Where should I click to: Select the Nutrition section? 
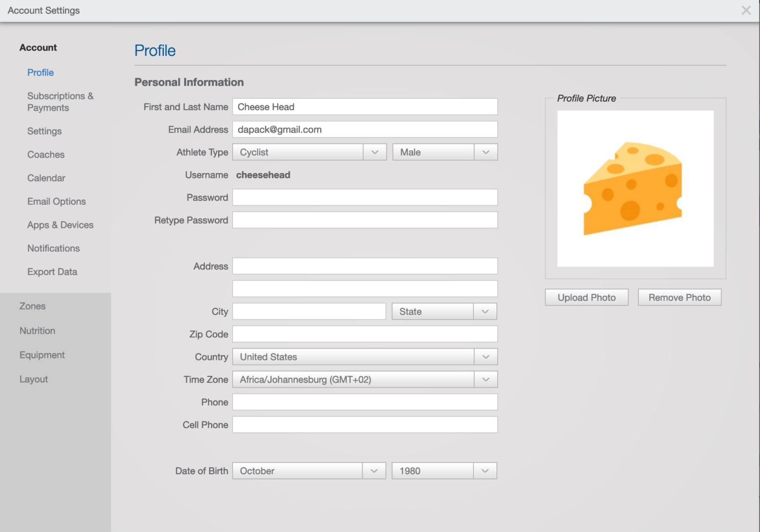pos(37,330)
